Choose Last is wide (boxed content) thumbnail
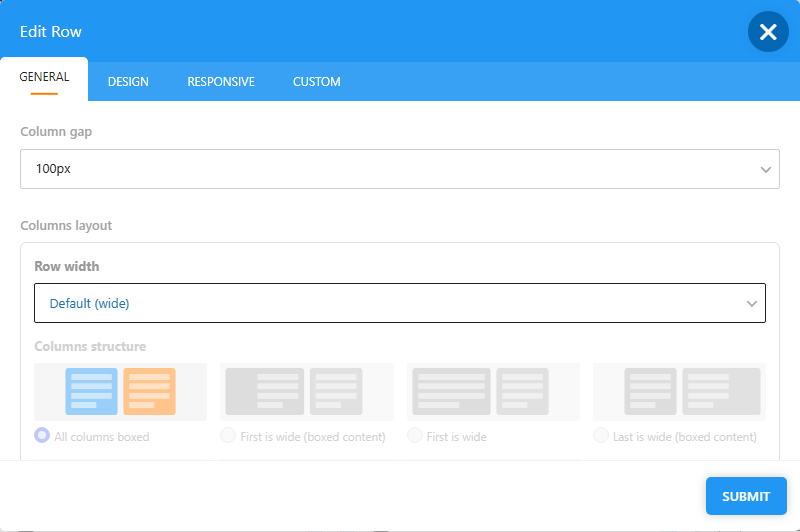The image size is (800, 532). [680, 392]
